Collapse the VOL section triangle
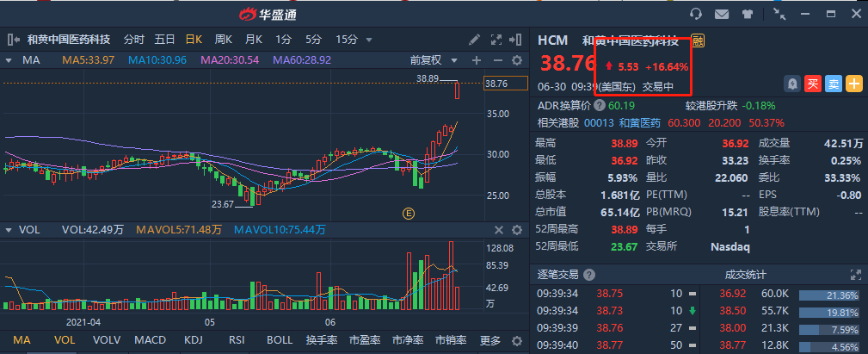This screenshot has height=354, width=868. coord(9,230)
